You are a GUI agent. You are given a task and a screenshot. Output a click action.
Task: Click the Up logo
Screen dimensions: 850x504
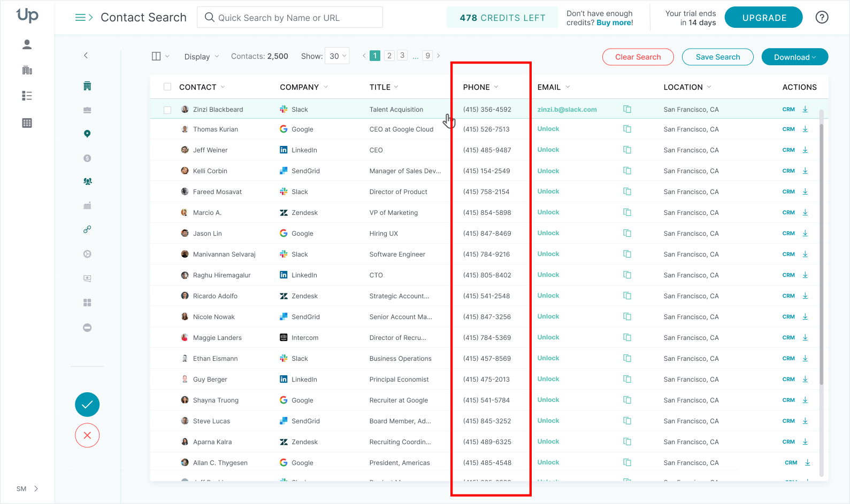click(x=27, y=15)
